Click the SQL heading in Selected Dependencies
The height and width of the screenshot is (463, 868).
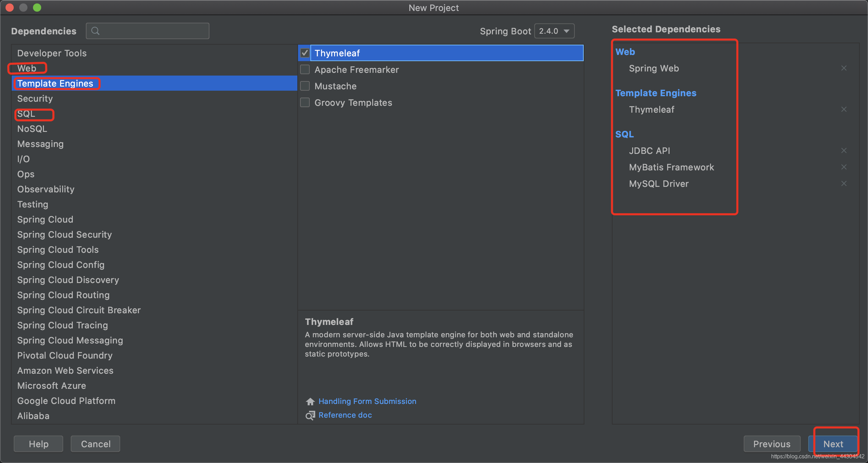(624, 134)
